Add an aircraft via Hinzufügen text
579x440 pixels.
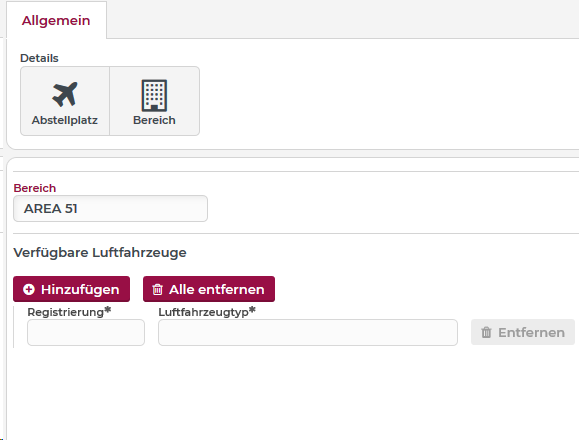tap(80, 289)
